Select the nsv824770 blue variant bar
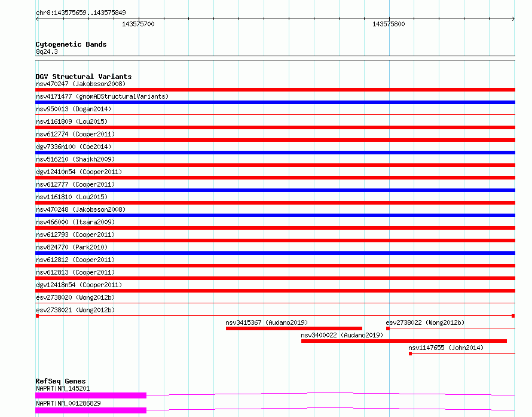This screenshot has height=417, width=532. 275,253
